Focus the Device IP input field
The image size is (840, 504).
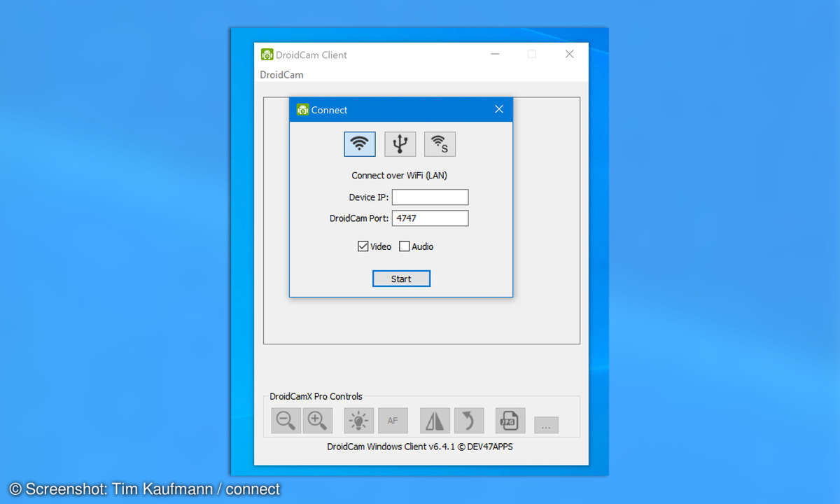tap(430, 197)
